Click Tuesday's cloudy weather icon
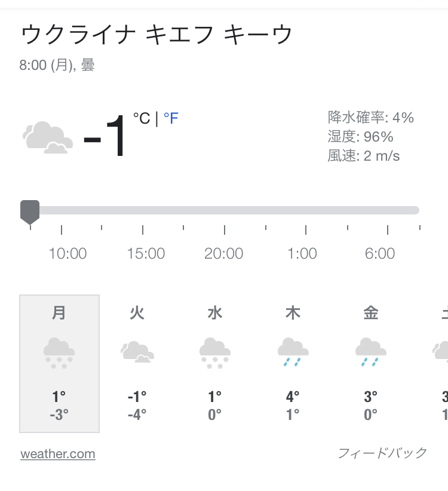Viewport: 448px width, 491px height. point(137,351)
